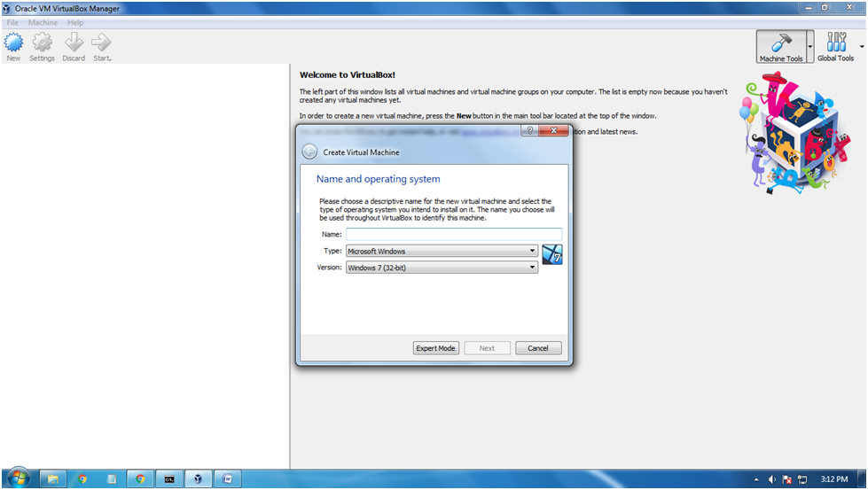
Task: Click the 'Name and operating system' heading
Action: point(378,179)
